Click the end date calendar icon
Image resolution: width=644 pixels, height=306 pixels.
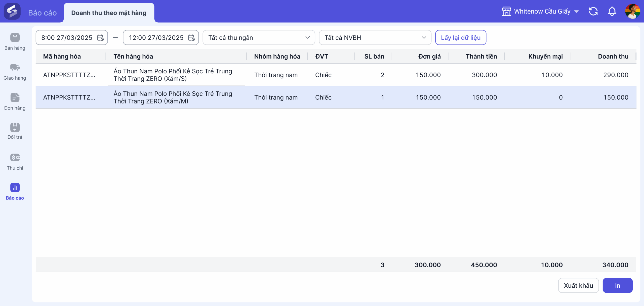point(191,38)
